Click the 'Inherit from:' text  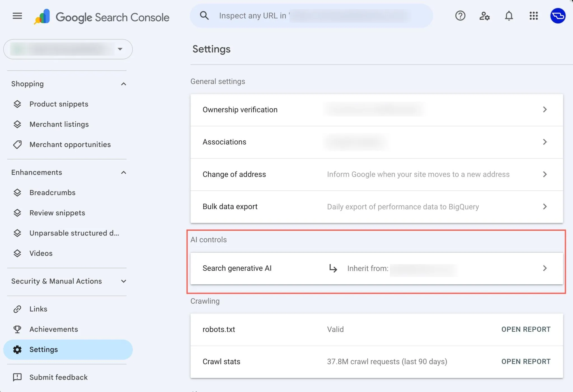(x=368, y=268)
